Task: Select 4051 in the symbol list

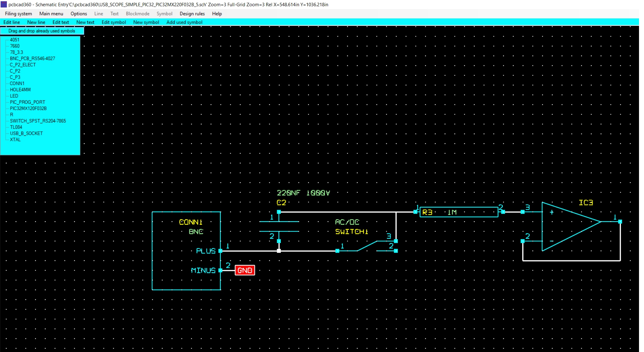Action: coord(14,40)
